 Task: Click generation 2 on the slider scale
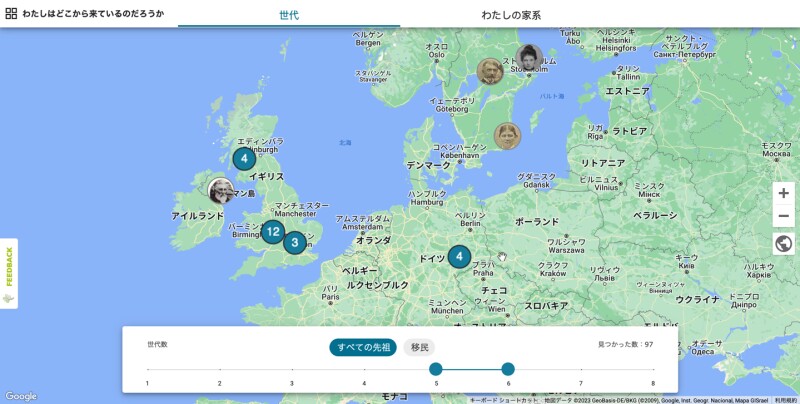click(219, 383)
